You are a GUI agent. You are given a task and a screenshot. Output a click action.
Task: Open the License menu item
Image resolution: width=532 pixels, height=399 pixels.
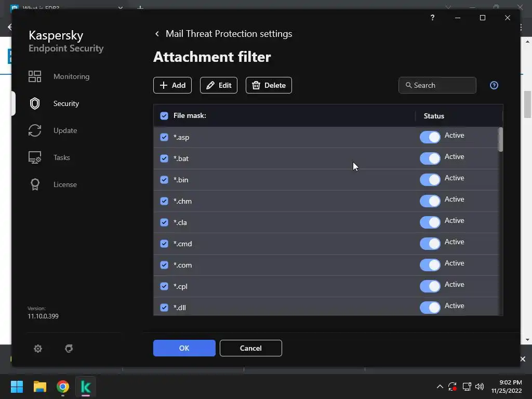(65, 184)
